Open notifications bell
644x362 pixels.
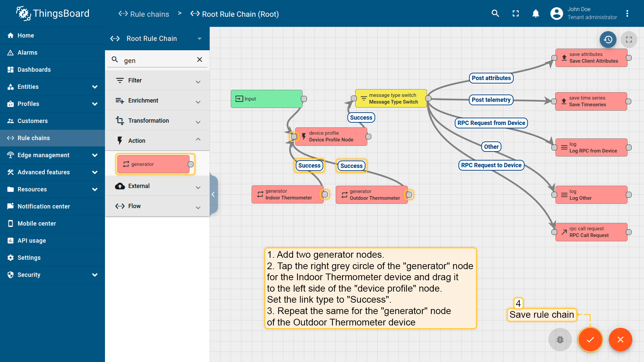tap(536, 13)
